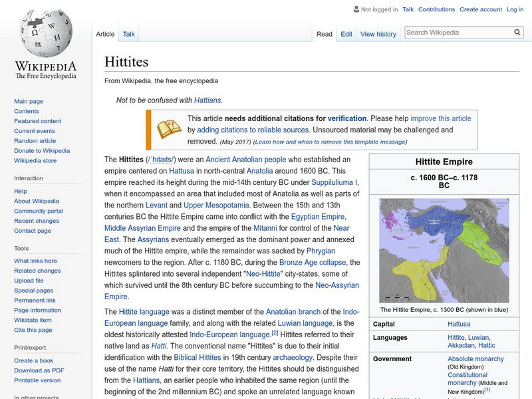
Task: Open the Neo-Hittite link
Action: [x=263, y=274]
